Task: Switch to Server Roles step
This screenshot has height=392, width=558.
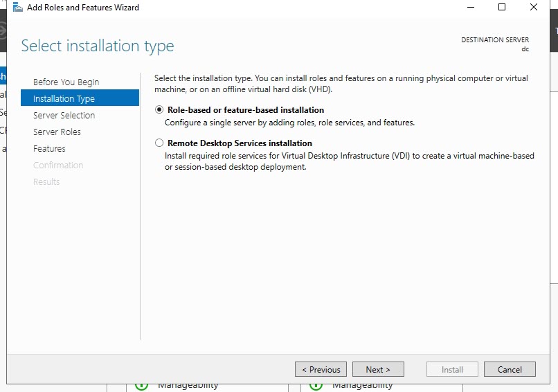Action: (x=57, y=132)
